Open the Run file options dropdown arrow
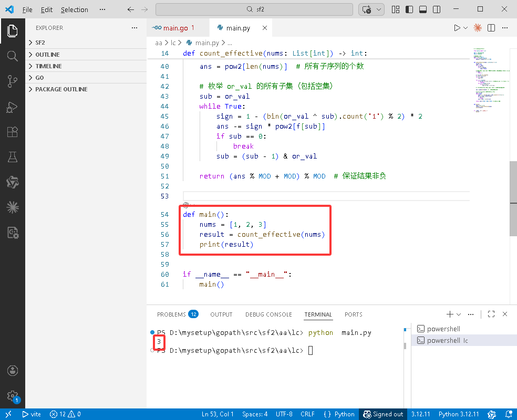517x420 pixels. coord(466,28)
